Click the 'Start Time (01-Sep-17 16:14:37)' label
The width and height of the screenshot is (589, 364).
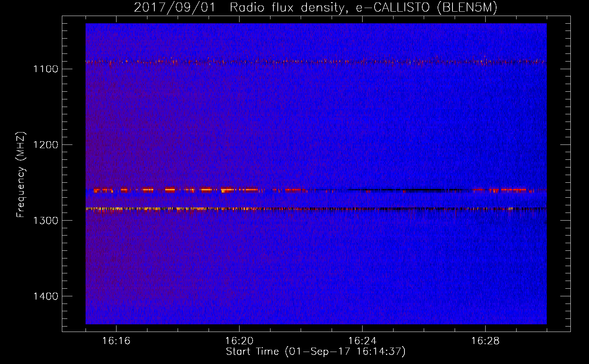point(316,352)
